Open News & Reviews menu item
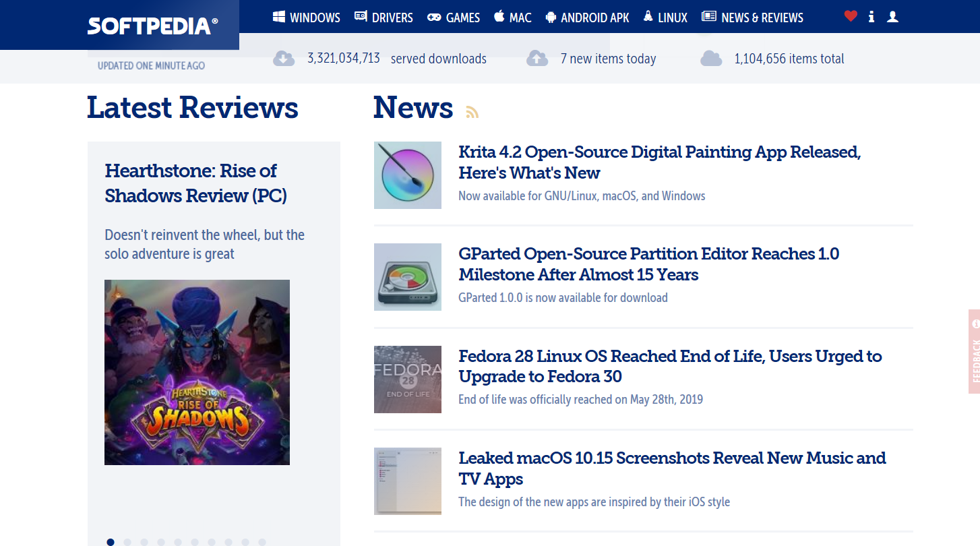The width and height of the screenshot is (980, 546). (752, 18)
